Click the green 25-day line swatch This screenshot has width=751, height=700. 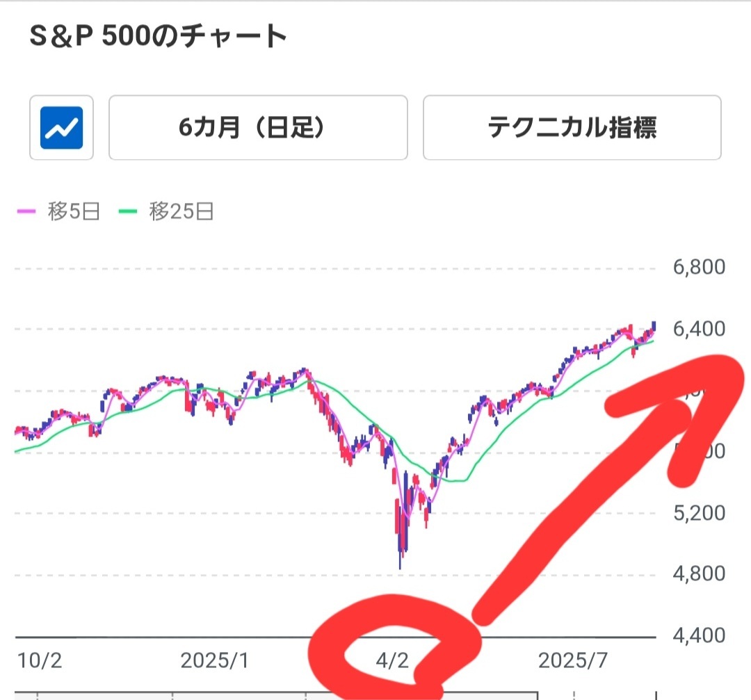coord(128,211)
